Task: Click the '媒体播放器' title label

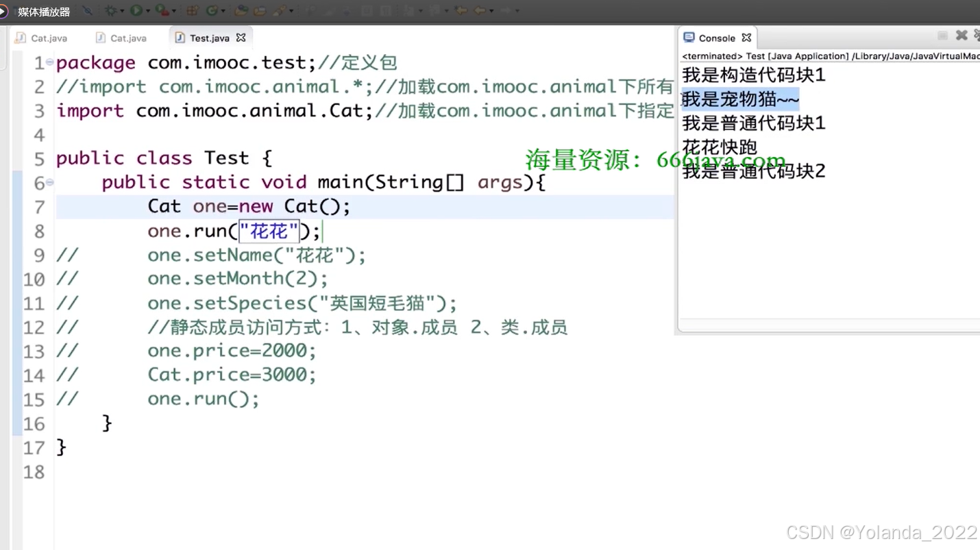Action: coord(44,12)
